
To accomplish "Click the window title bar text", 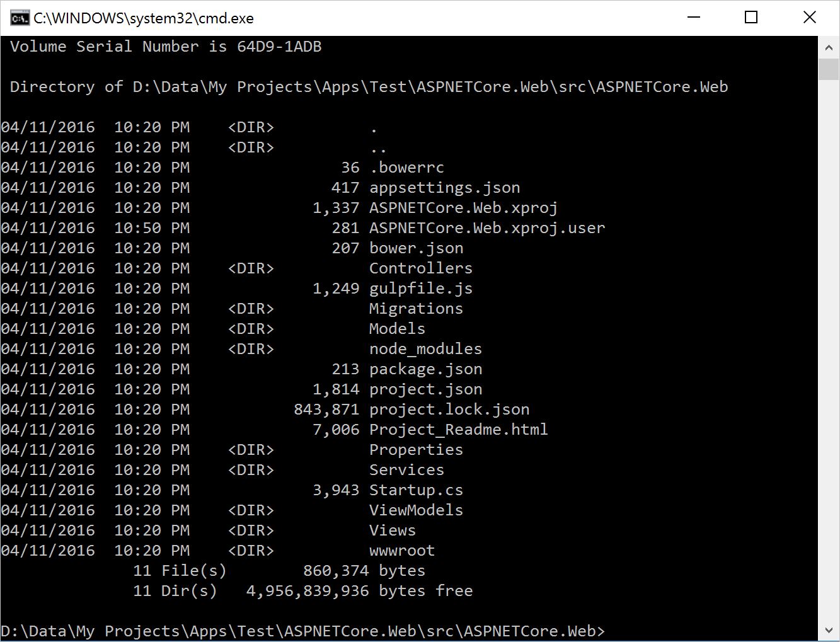I will tap(144, 18).
